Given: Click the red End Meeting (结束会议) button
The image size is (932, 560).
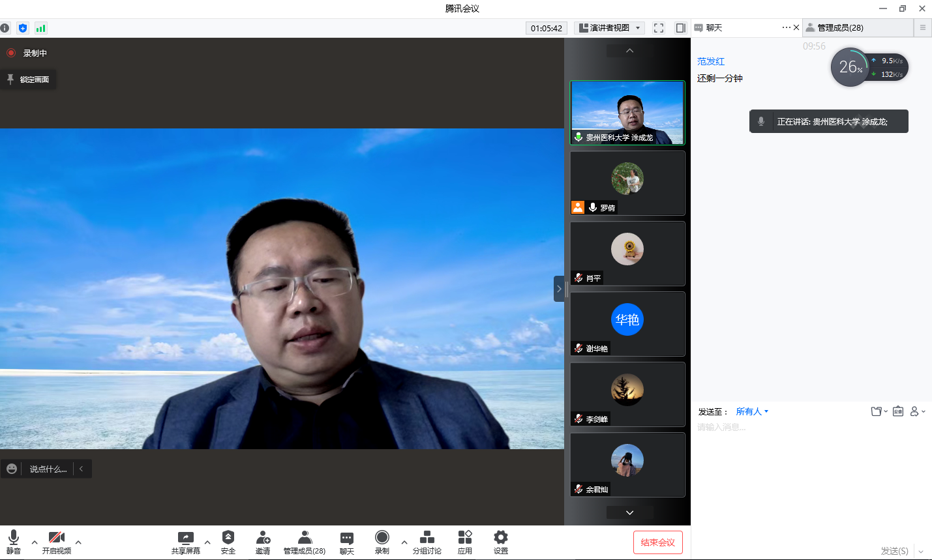Looking at the screenshot, I should coord(657,542).
